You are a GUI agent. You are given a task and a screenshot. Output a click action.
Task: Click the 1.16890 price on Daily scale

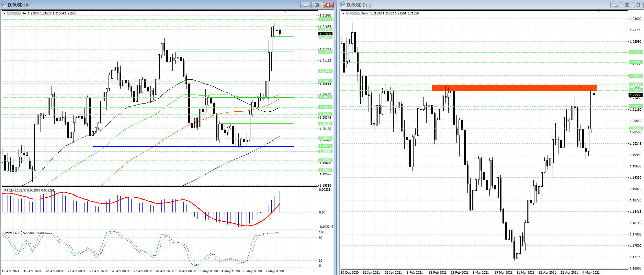pyautogui.click(x=636, y=268)
